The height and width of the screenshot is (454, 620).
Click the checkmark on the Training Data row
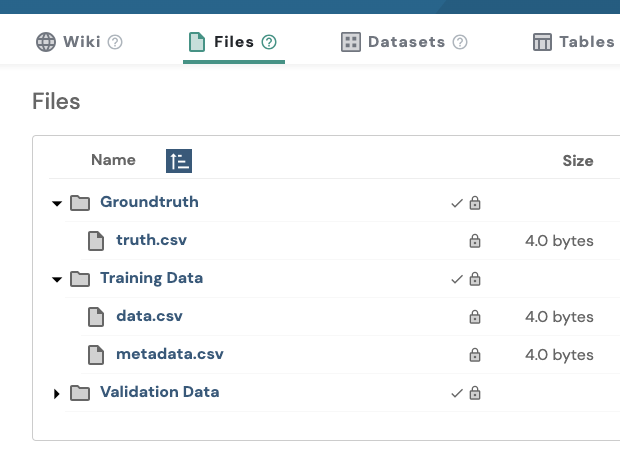457,279
